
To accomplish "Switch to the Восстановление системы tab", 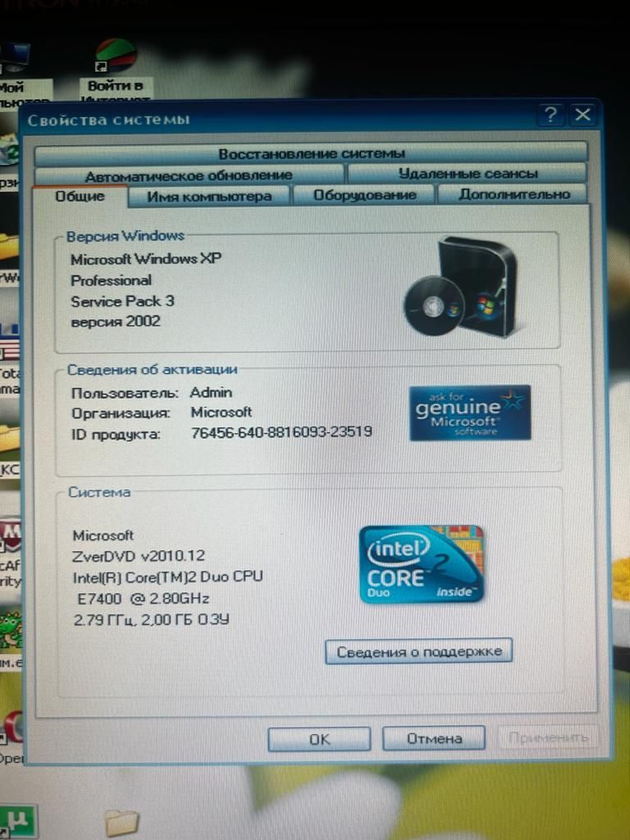I will 311,153.
